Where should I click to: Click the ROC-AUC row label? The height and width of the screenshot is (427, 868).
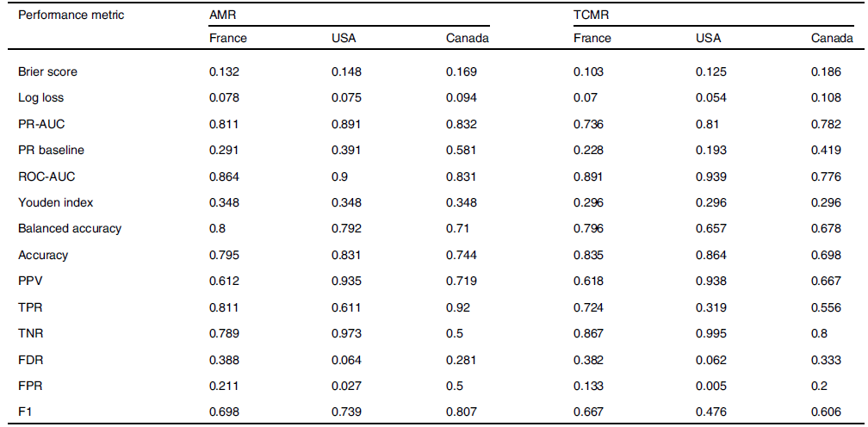pos(46,176)
